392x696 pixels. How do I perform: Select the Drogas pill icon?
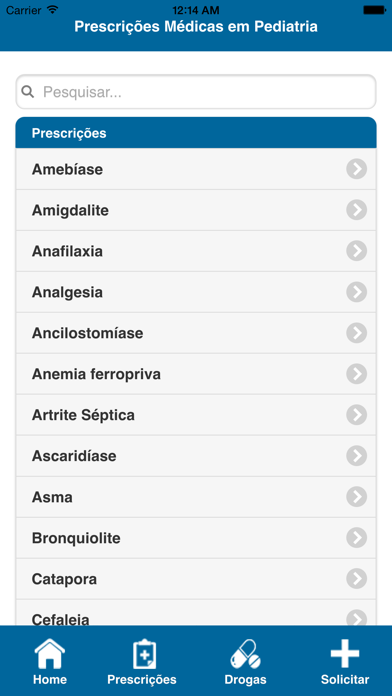(245, 654)
